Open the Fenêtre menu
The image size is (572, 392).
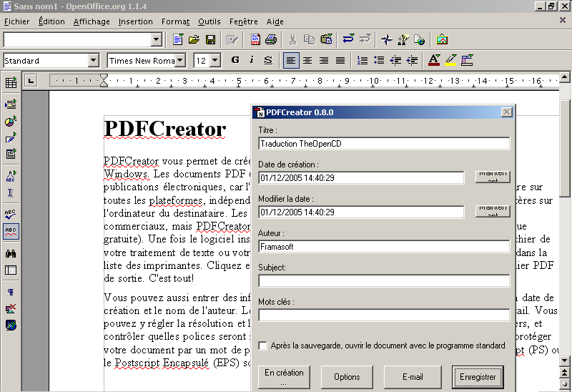[x=243, y=21]
